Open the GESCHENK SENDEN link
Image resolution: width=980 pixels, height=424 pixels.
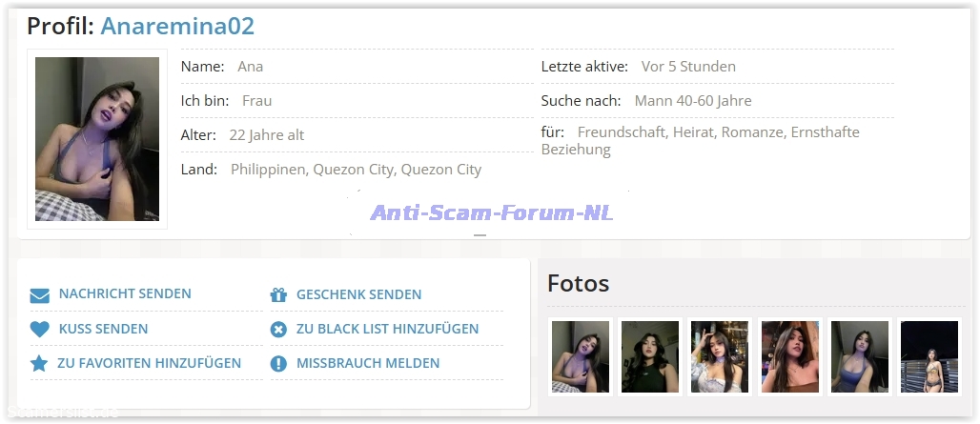358,294
